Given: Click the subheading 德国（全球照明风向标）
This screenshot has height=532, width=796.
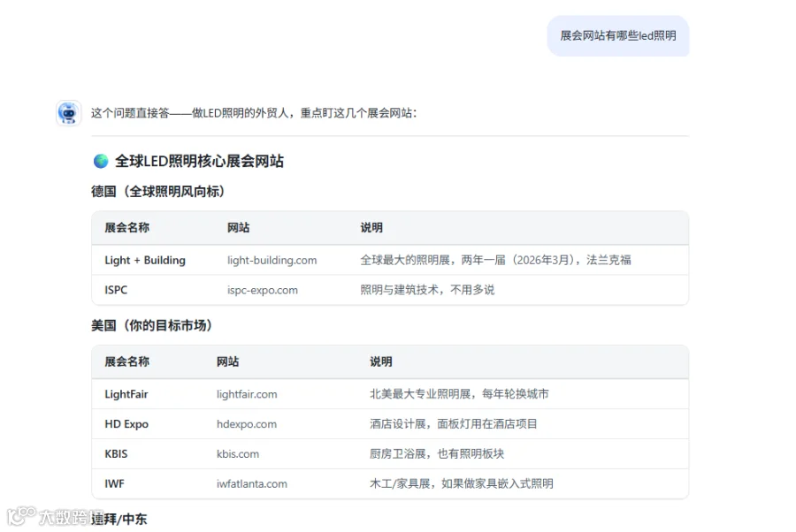Looking at the screenshot, I should [158, 192].
